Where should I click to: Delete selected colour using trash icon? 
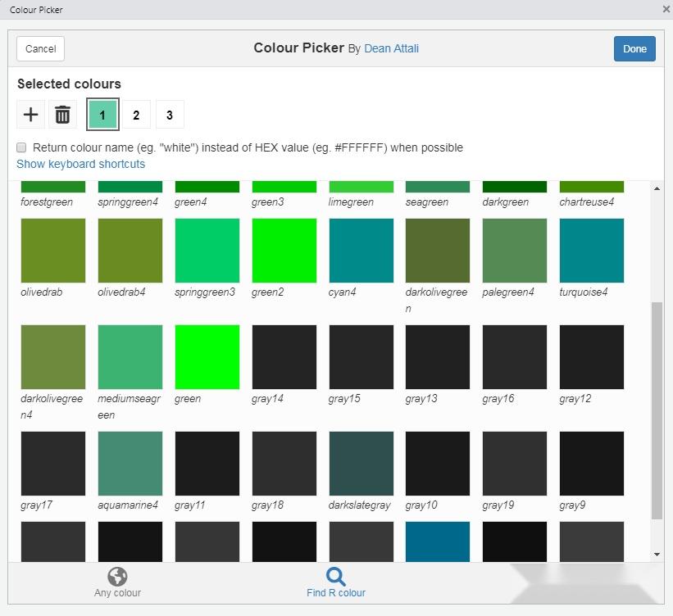(62, 115)
